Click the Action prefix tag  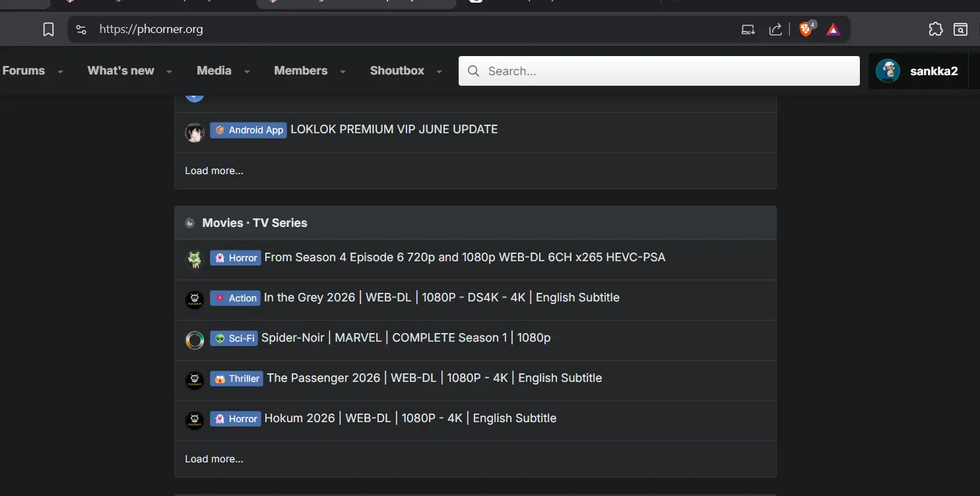pos(235,298)
